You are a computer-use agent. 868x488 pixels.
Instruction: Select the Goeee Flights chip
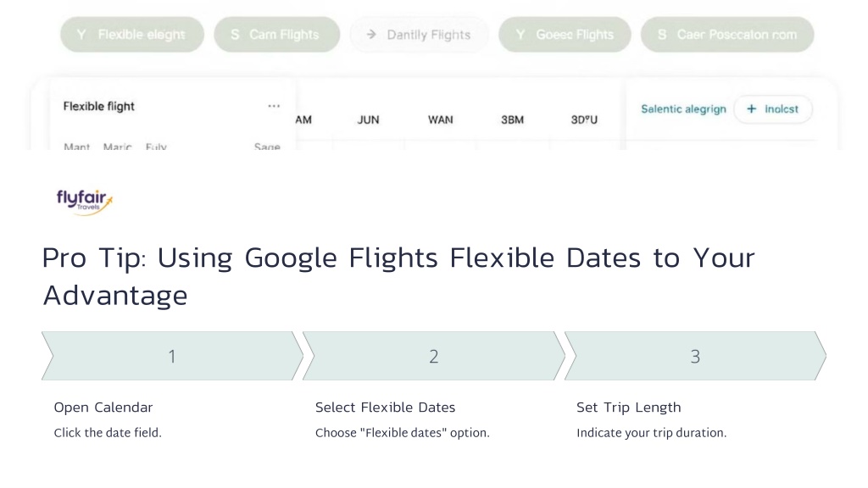[565, 34]
